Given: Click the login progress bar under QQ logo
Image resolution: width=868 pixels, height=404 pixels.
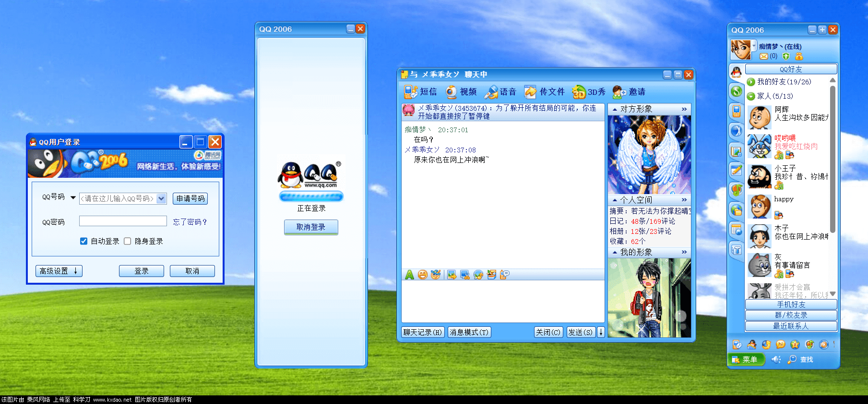Looking at the screenshot, I should tap(311, 196).
